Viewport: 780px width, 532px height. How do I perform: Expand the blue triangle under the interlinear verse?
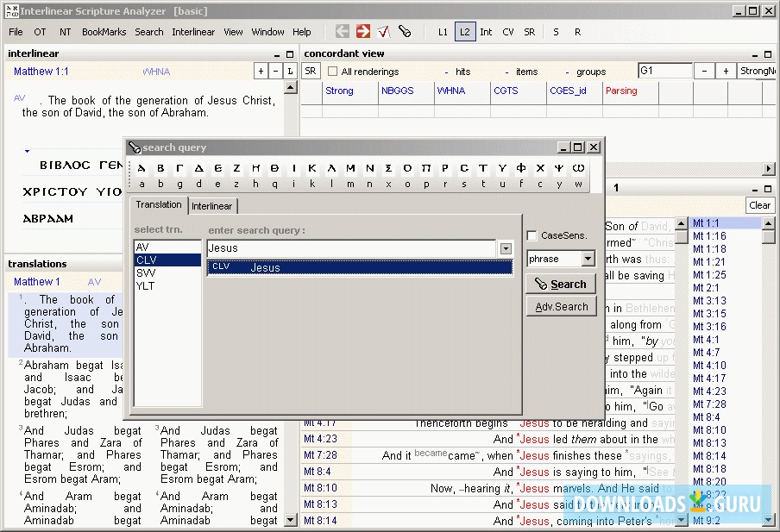pyautogui.click(x=27, y=152)
